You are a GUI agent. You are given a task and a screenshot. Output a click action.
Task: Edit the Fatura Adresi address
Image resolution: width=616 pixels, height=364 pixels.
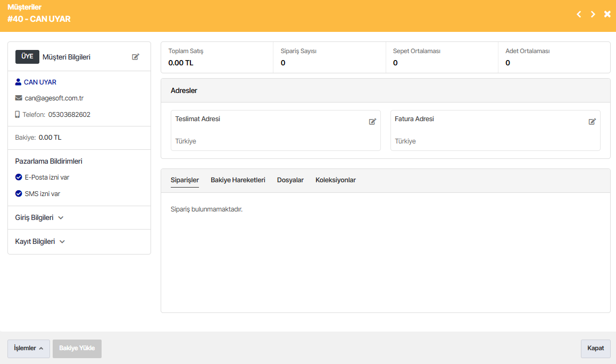(x=592, y=122)
